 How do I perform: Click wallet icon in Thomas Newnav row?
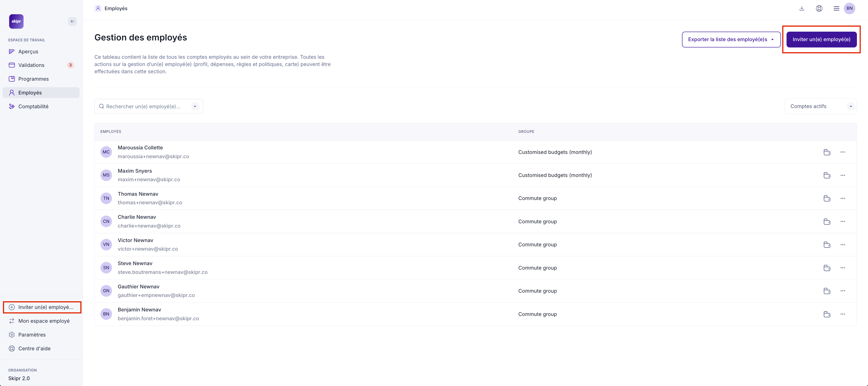827,199
